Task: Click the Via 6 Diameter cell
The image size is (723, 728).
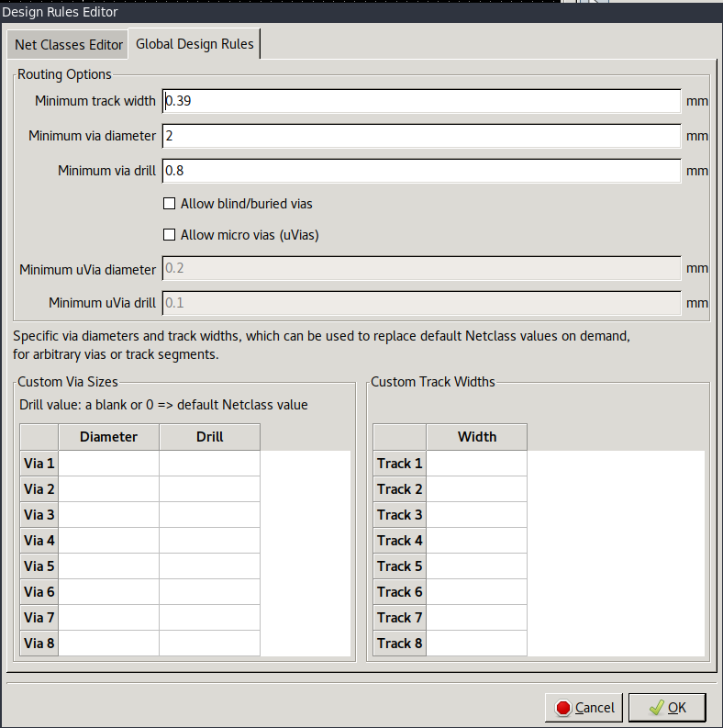Action: 108,591
